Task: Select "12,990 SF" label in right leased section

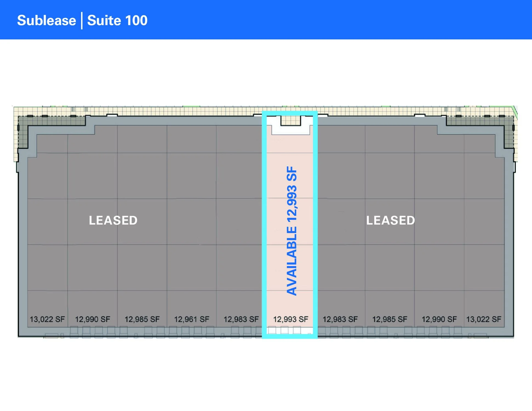Action: [439, 319]
